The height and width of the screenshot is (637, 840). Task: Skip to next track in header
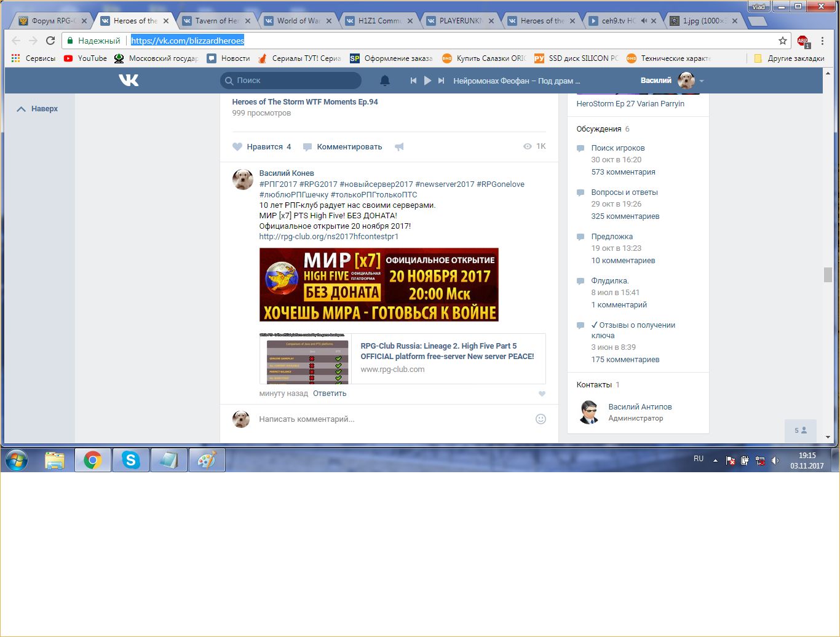point(441,81)
